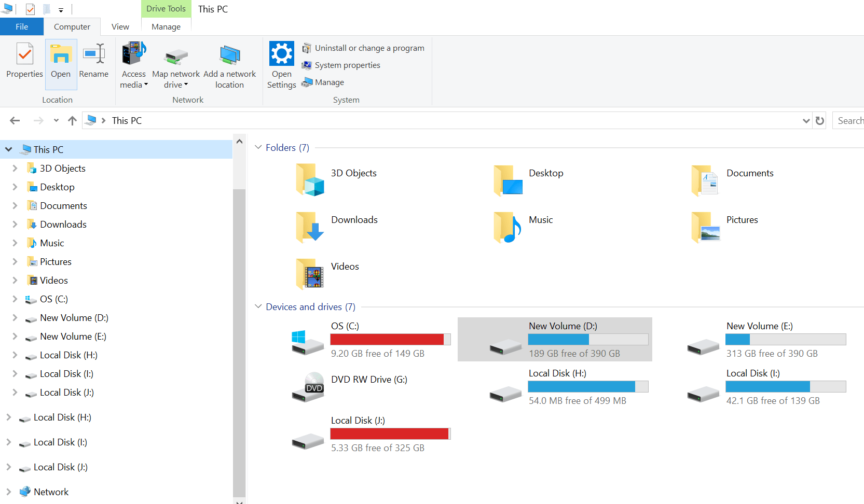Open the Drive Tools Manage tab
Screen dimensions: 864x504
click(166, 26)
